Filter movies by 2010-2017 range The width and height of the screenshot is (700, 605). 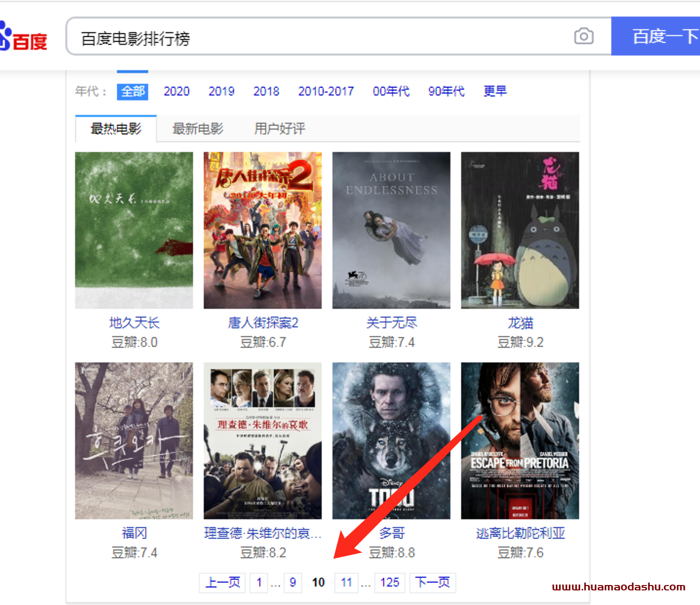pyautogui.click(x=326, y=91)
